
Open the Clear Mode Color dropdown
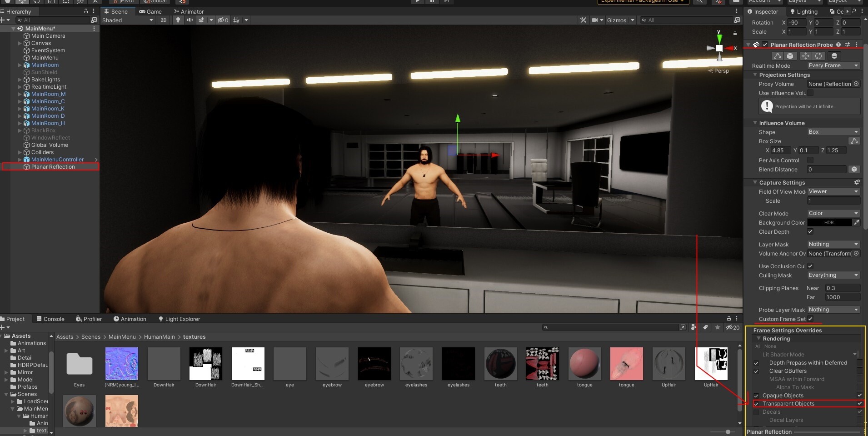pyautogui.click(x=833, y=213)
